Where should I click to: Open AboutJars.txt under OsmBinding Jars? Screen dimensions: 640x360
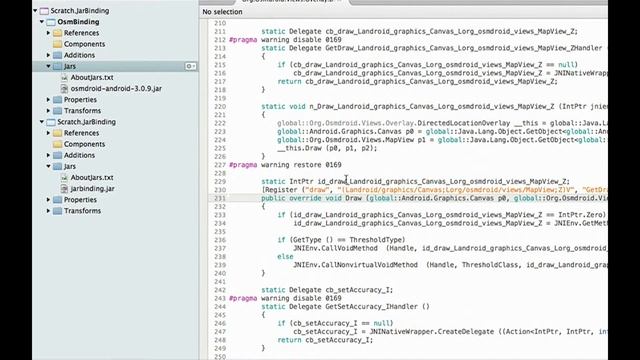point(92,77)
